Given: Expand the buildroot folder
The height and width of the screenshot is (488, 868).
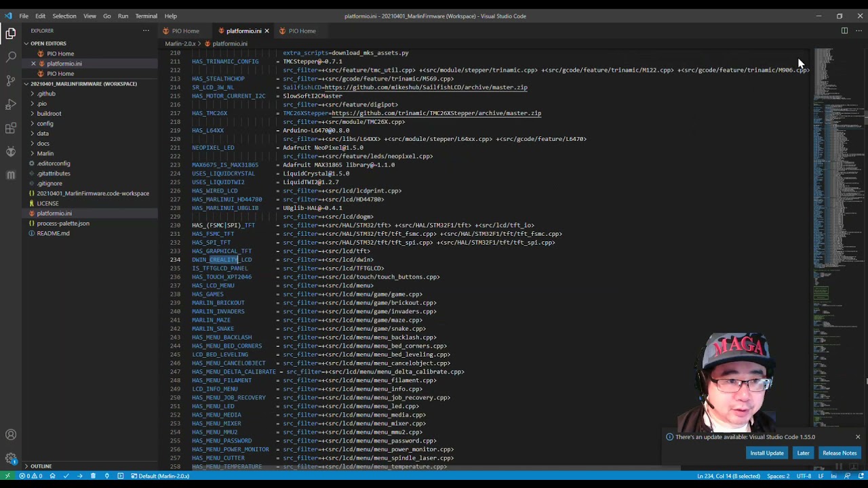Looking at the screenshot, I should pyautogui.click(x=49, y=113).
